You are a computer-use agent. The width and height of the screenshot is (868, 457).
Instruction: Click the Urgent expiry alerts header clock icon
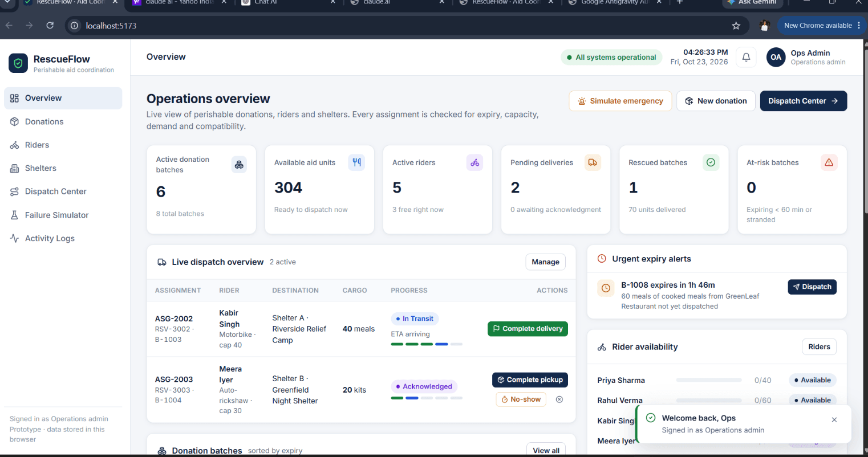click(602, 259)
